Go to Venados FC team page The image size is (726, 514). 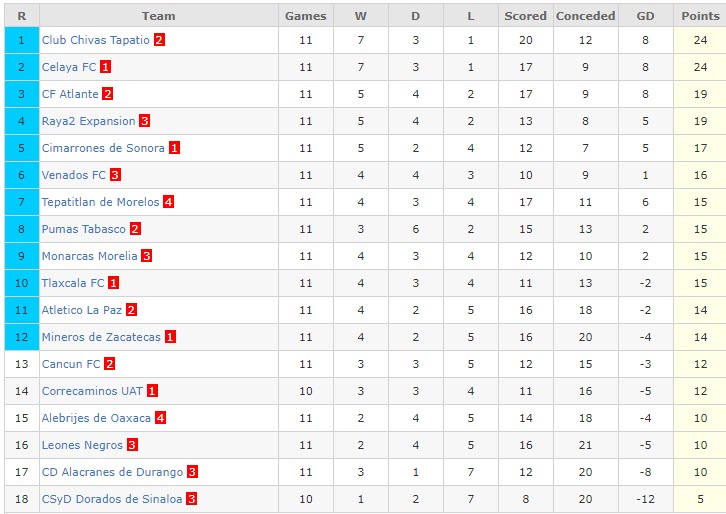[73, 175]
